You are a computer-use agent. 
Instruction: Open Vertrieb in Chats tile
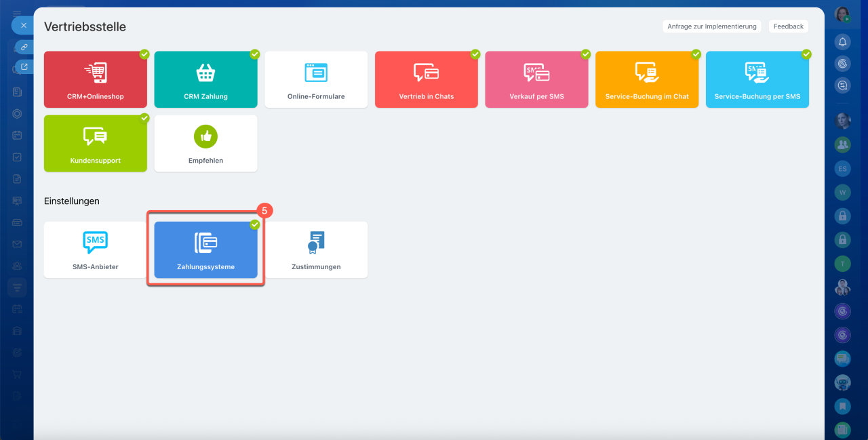(427, 79)
